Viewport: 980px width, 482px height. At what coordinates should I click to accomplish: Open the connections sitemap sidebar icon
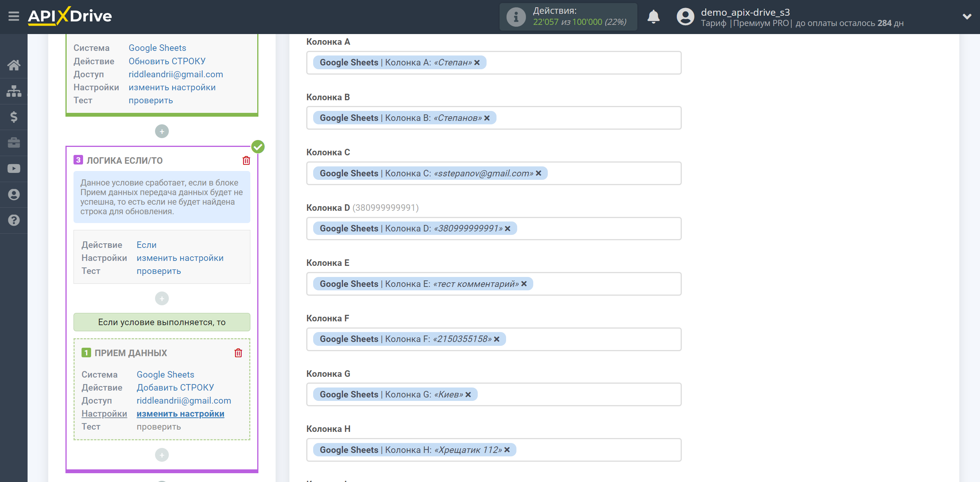[14, 91]
